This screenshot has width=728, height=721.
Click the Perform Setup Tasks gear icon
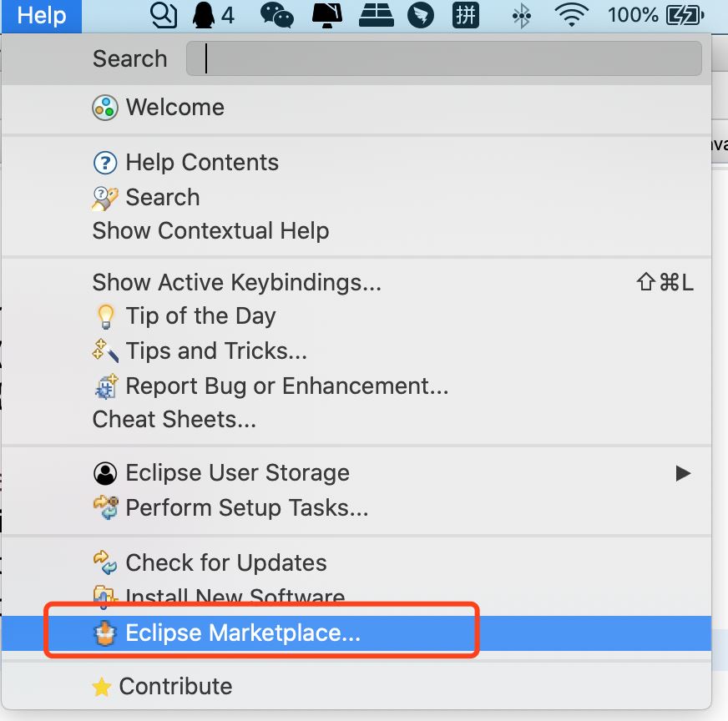pos(106,507)
